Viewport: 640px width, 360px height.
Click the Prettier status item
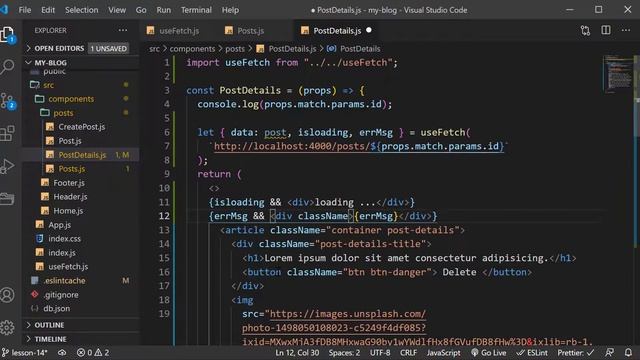coord(576,353)
